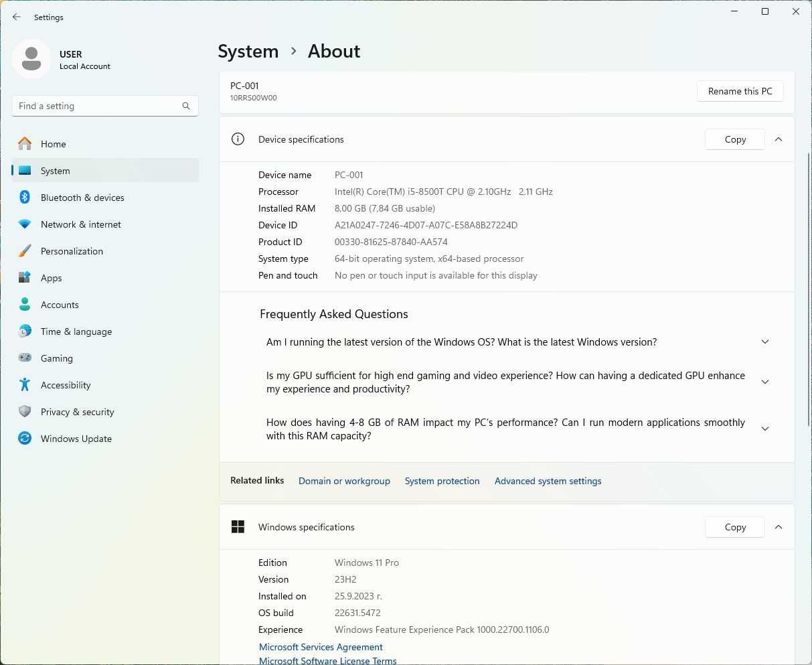Click the Gaming controller icon
The width and height of the screenshot is (812, 665).
tap(25, 358)
